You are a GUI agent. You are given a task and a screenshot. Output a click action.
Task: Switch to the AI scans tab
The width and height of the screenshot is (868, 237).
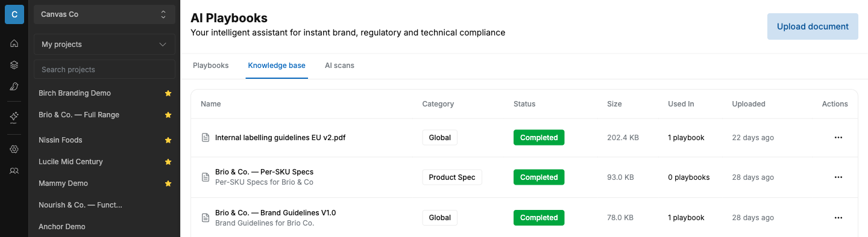coord(339,66)
